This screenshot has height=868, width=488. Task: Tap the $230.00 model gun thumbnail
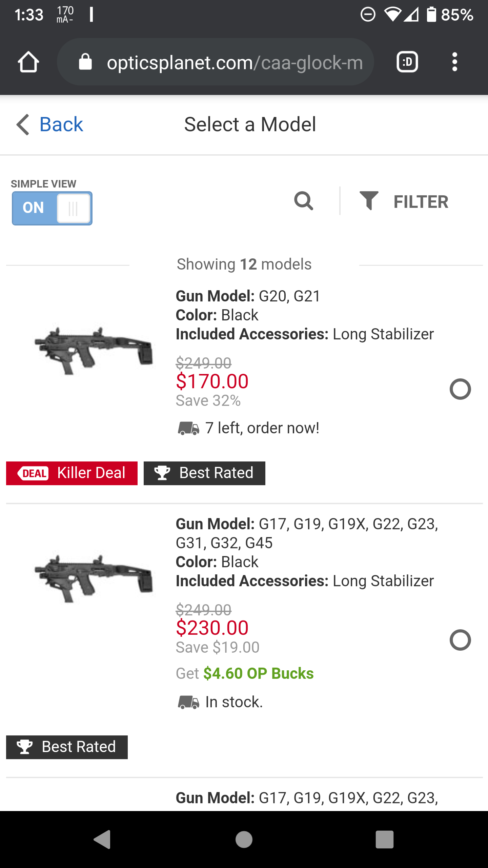click(x=94, y=578)
